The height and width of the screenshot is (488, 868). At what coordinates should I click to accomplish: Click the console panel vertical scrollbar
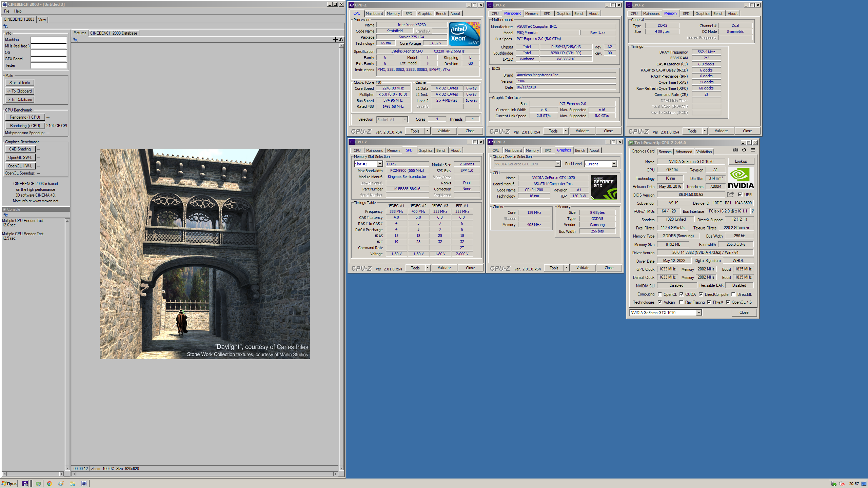pyautogui.click(x=67, y=344)
